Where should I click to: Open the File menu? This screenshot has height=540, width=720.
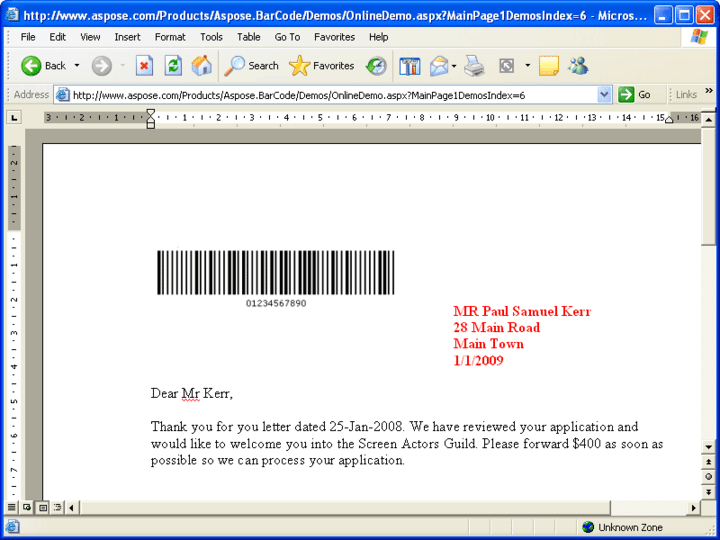pos(28,37)
